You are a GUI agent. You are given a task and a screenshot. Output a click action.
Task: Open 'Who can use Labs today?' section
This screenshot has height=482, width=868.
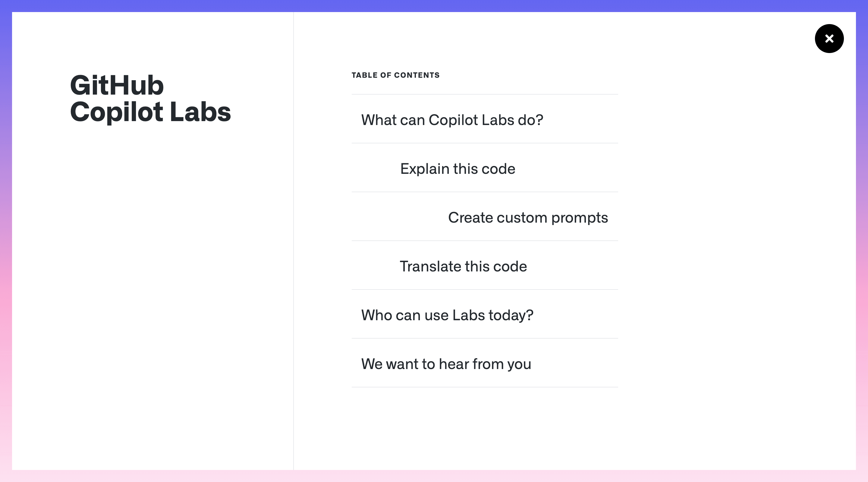tap(447, 314)
